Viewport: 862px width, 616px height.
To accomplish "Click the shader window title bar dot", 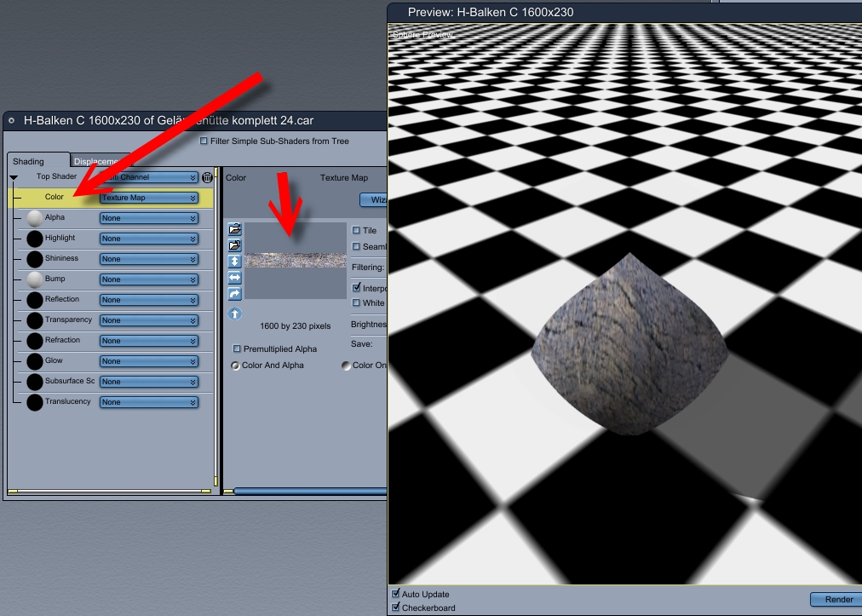I will point(12,120).
